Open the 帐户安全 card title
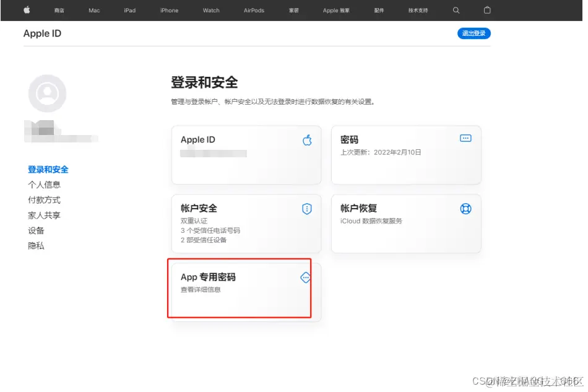The width and height of the screenshot is (588, 392). coord(199,208)
